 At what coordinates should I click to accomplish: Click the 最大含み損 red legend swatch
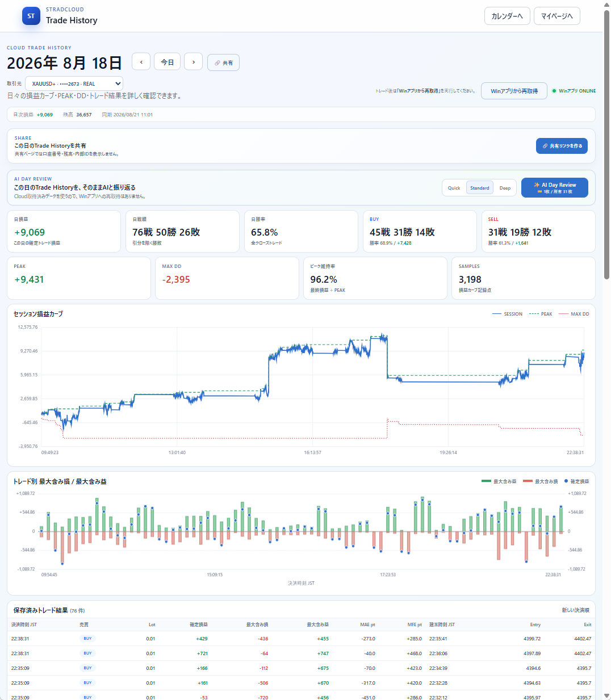pos(528,481)
